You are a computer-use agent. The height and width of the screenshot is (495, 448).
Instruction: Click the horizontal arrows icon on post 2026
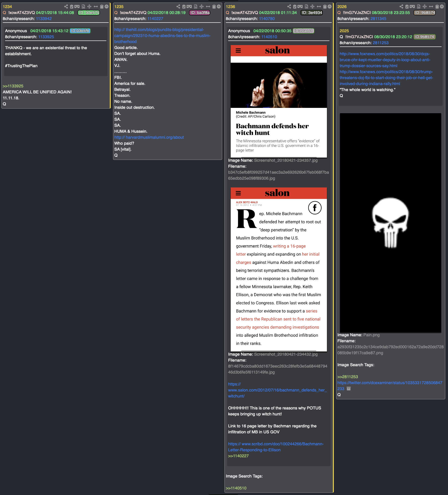tap(431, 7)
